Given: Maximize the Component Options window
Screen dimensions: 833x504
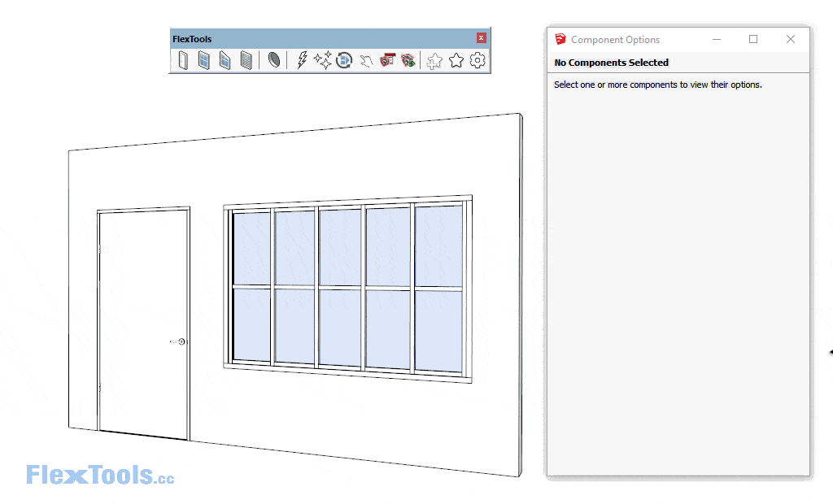Looking at the screenshot, I should pyautogui.click(x=753, y=39).
